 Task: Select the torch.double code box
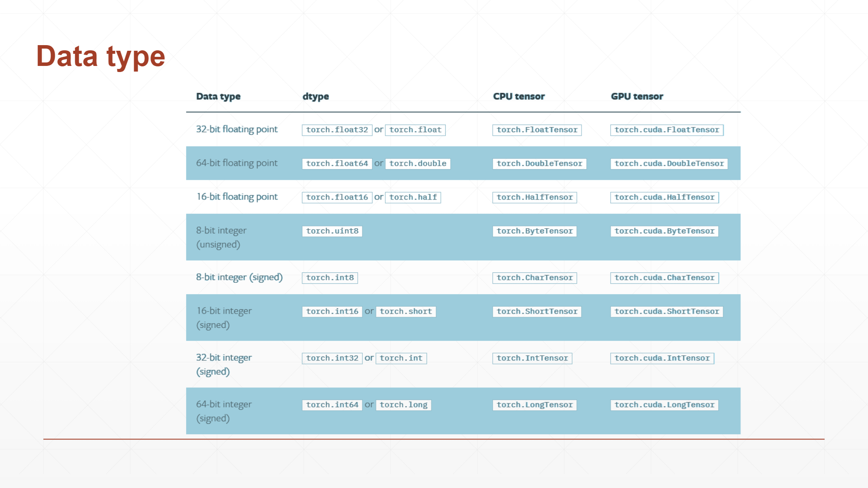pos(418,164)
